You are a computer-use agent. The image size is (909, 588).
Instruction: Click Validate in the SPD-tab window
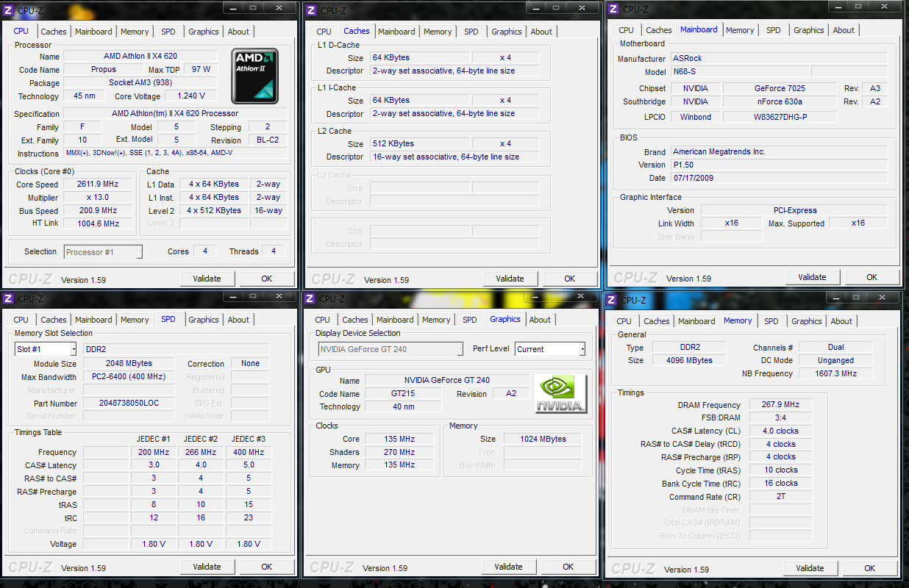pyautogui.click(x=207, y=567)
